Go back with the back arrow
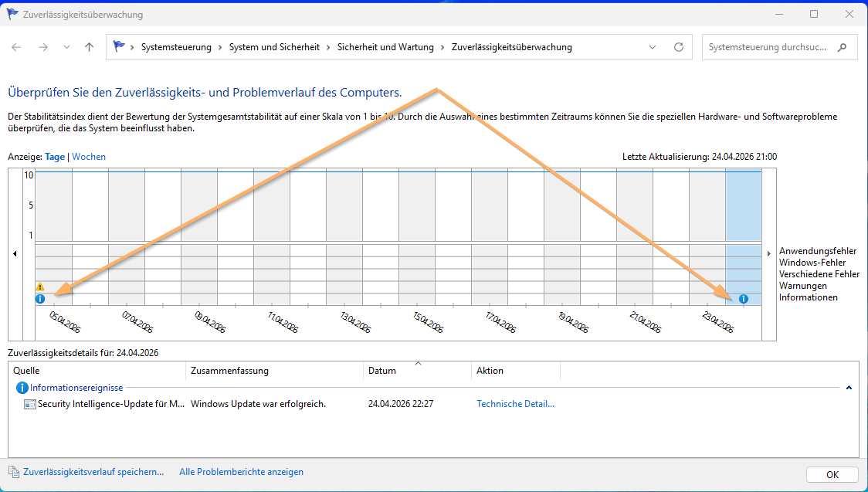The height and width of the screenshot is (492, 868). [x=16, y=48]
